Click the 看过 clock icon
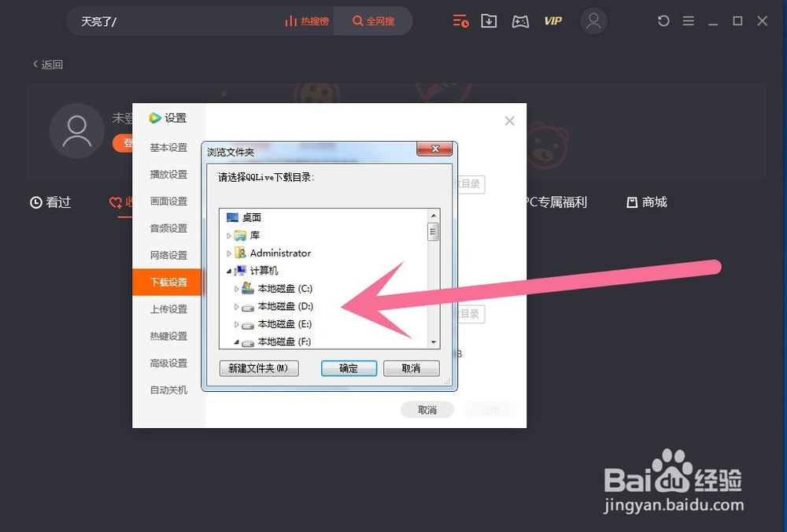Viewport: 787px width, 532px height. point(35,202)
